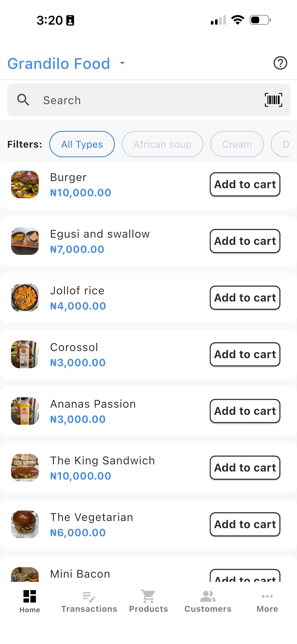Add The Vegetarian to cart
Image resolution: width=297 pixels, height=644 pixels.
click(245, 524)
